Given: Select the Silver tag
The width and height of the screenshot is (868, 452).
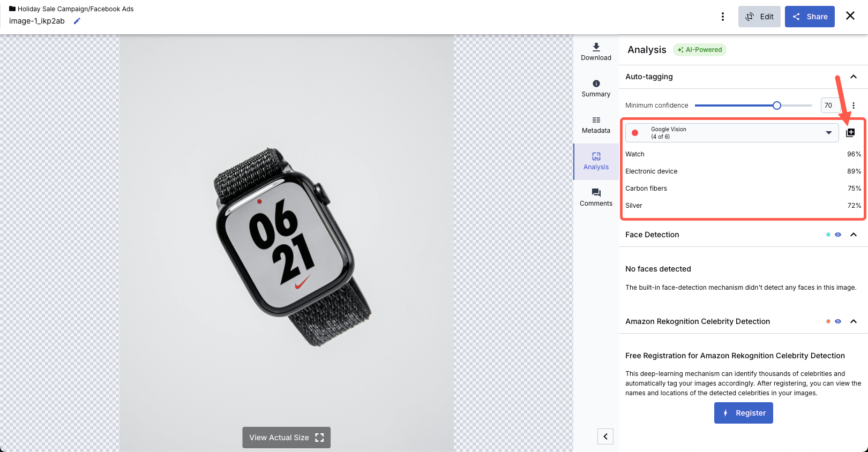Looking at the screenshot, I should (743, 206).
